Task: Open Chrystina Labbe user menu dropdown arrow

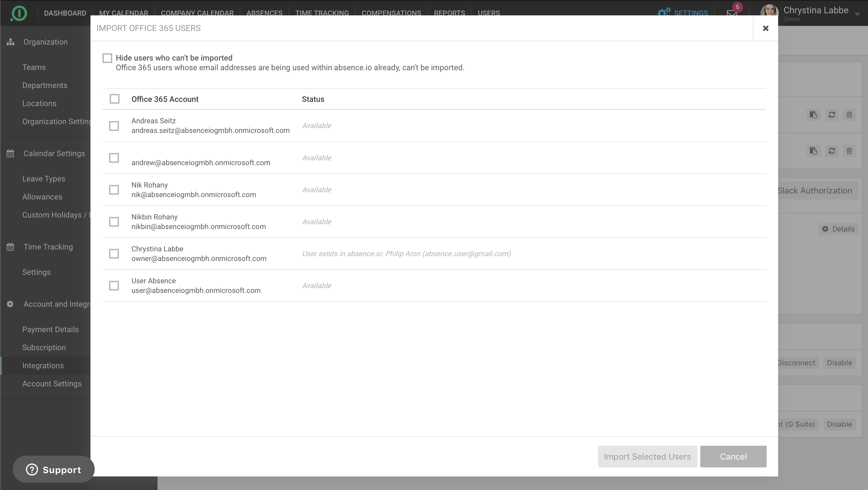Action: pos(857,14)
